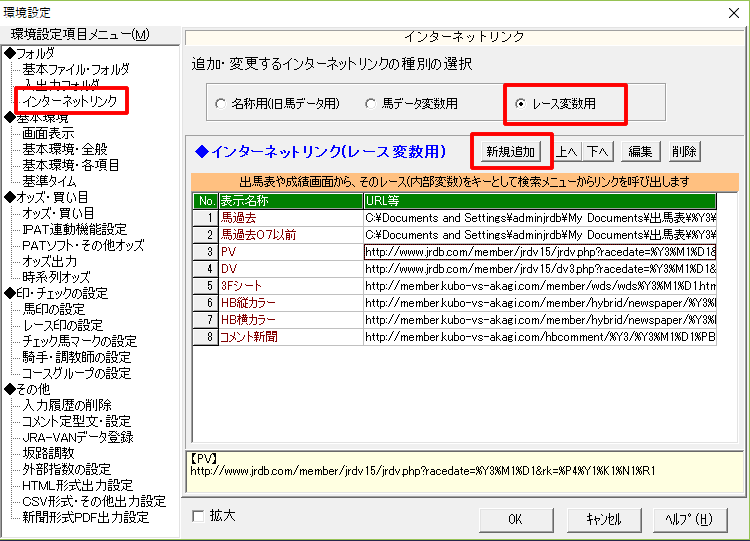750x541 pixels.
Task: Click the No. column header
Action: click(206, 201)
